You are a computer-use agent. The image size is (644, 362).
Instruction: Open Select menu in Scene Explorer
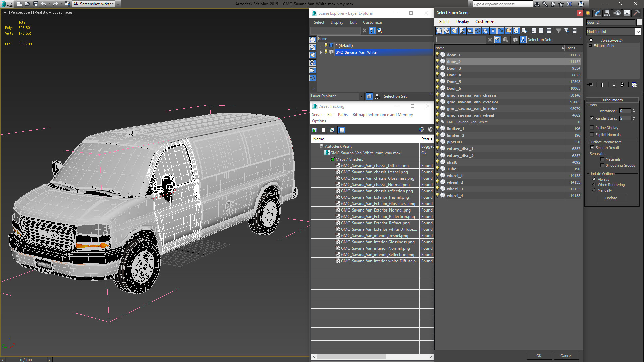(319, 22)
